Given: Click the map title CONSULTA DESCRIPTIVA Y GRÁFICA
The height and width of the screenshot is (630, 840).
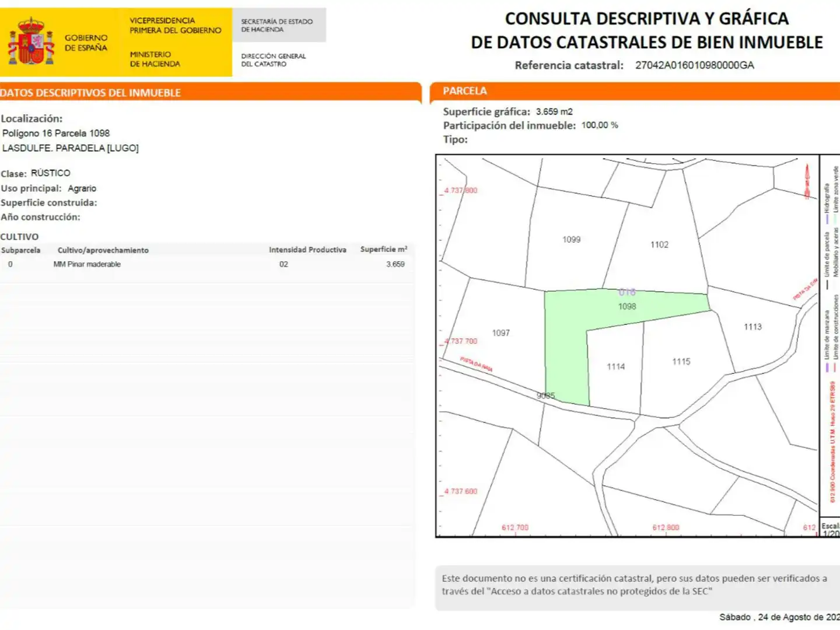Looking at the screenshot, I should (x=646, y=19).
